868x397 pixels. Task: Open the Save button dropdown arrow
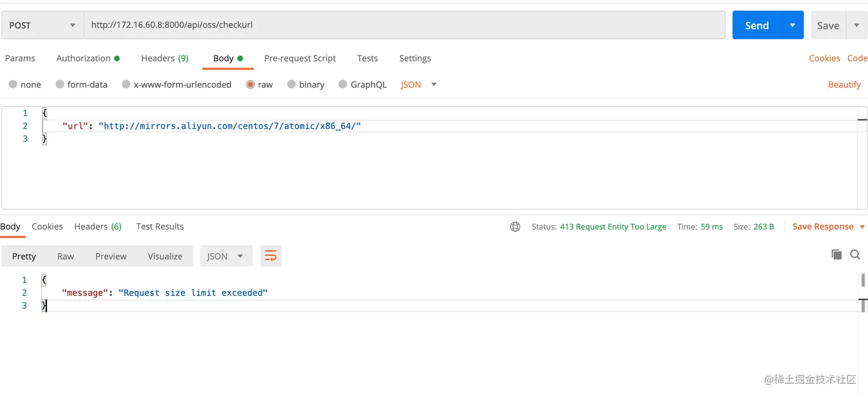857,25
